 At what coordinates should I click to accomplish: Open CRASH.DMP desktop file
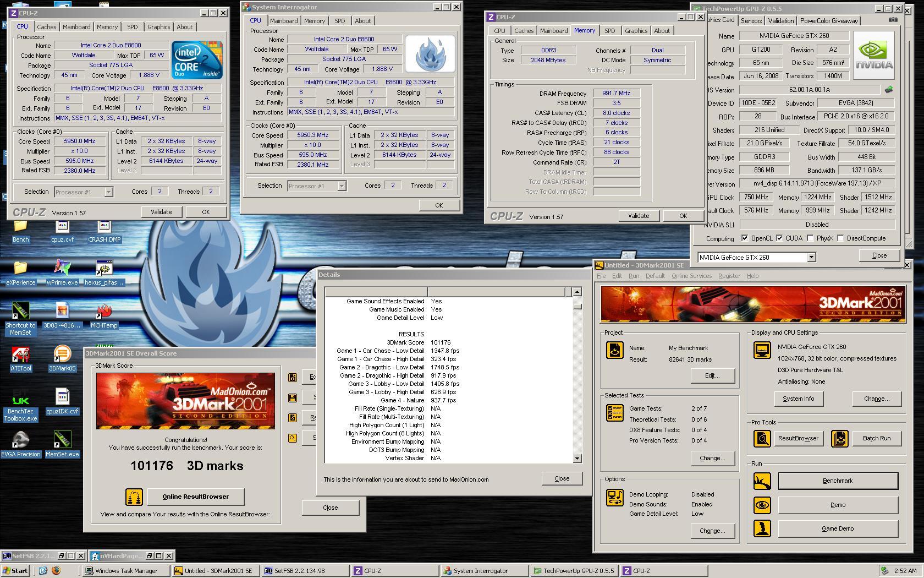click(104, 231)
